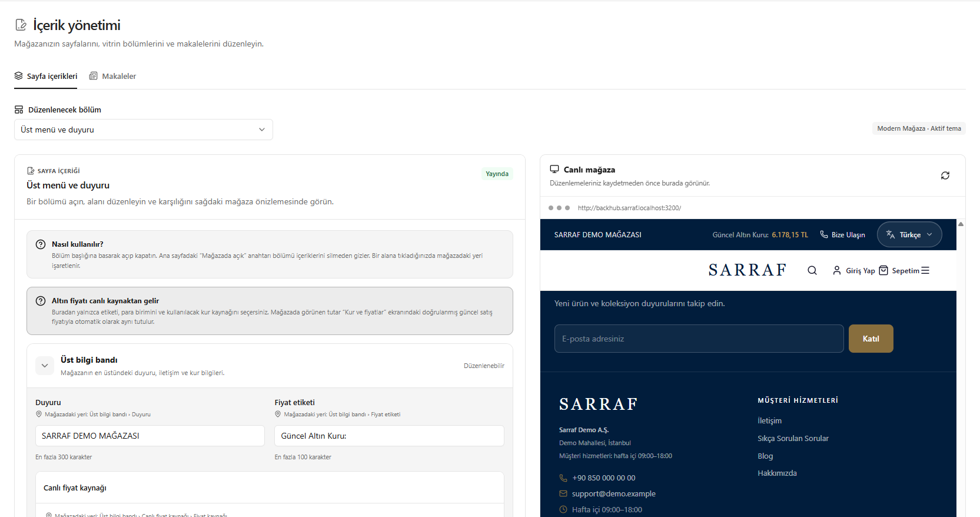Click the help icon next to Nasıl kullanılır?
980x517 pixels.
pyautogui.click(x=41, y=244)
